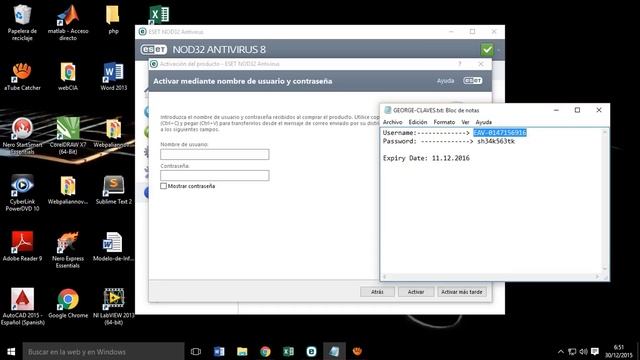Show hidden system tray icons
This screenshot has width=640, height=360.
pos(560,351)
